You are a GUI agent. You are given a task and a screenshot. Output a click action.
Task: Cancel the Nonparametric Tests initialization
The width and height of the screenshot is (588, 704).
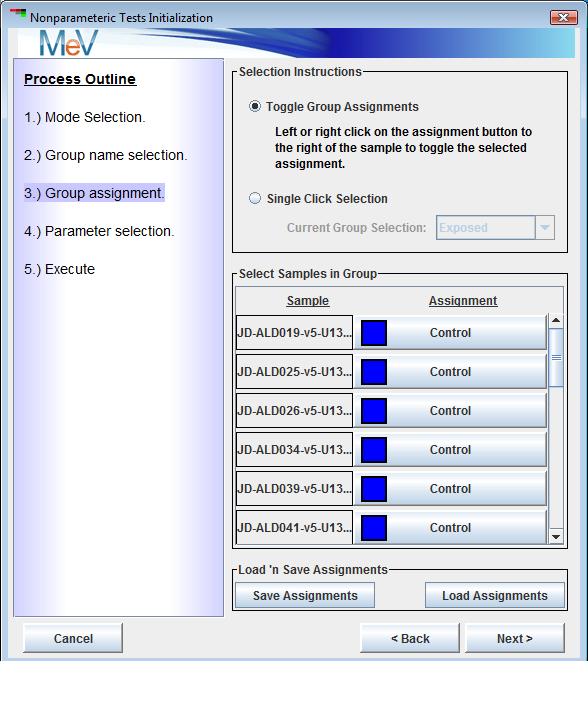pos(73,638)
